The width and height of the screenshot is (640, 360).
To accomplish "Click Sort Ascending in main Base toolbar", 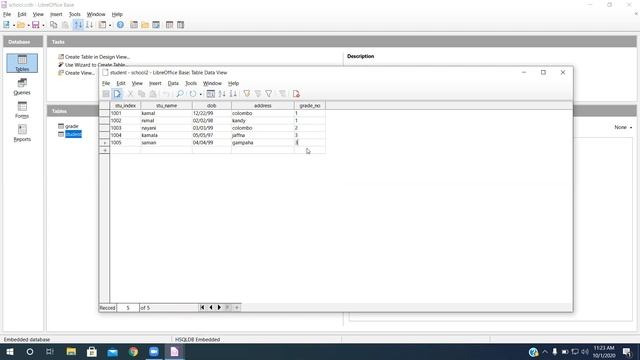I will (x=78, y=25).
